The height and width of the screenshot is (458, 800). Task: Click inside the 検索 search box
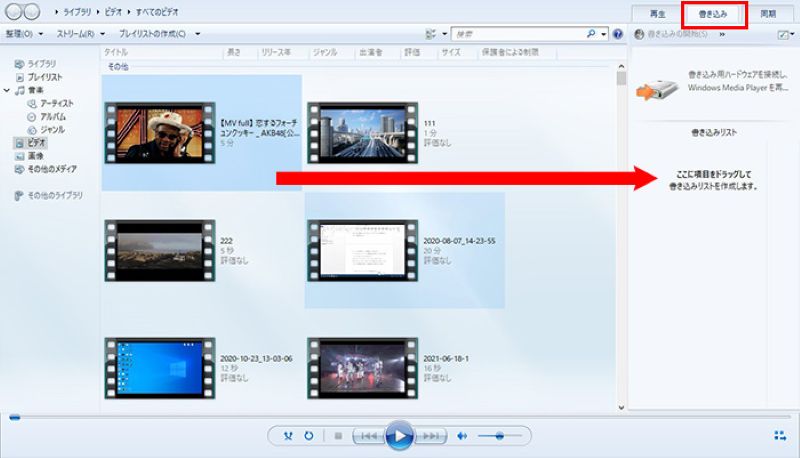pos(518,34)
